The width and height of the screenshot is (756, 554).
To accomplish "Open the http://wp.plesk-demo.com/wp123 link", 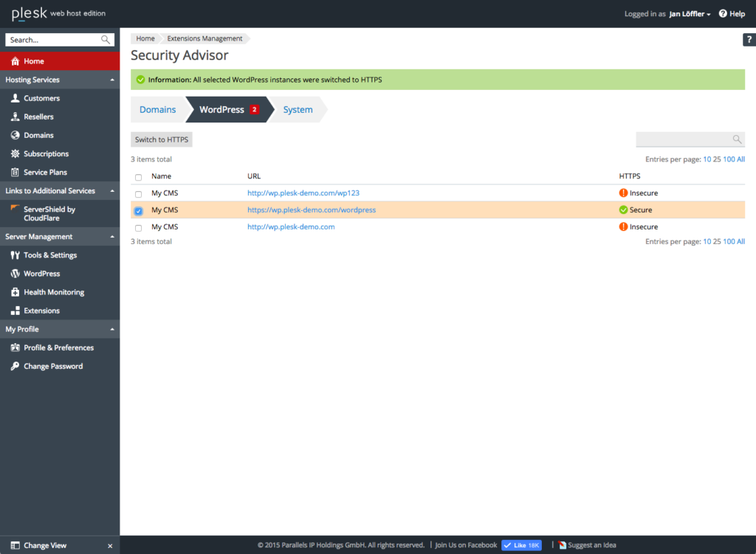I will click(x=303, y=193).
